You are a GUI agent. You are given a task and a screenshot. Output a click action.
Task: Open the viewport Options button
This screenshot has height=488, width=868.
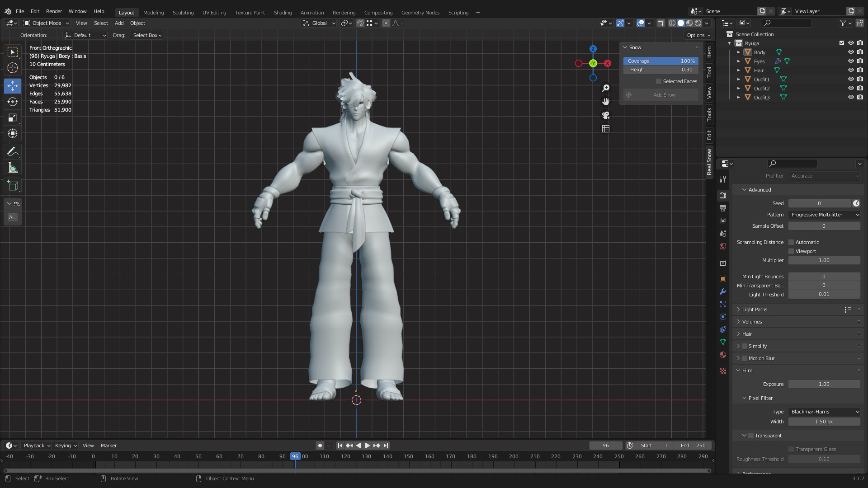pyautogui.click(x=698, y=35)
